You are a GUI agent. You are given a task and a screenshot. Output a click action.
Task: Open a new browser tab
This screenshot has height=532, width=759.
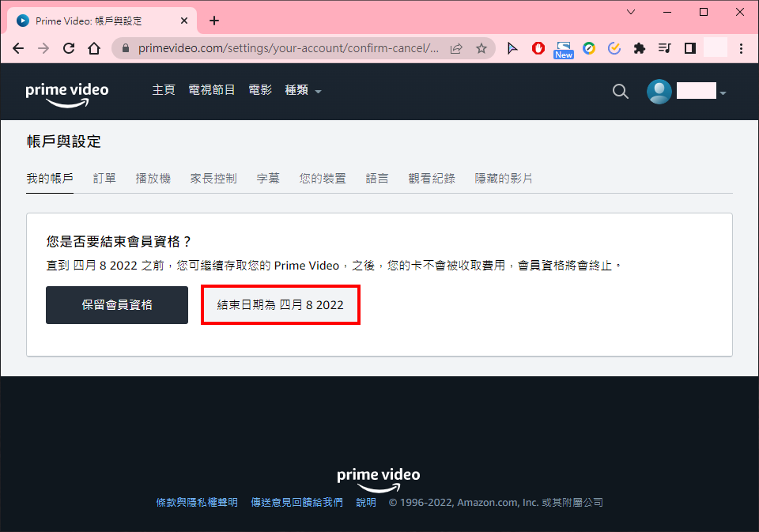(x=214, y=21)
